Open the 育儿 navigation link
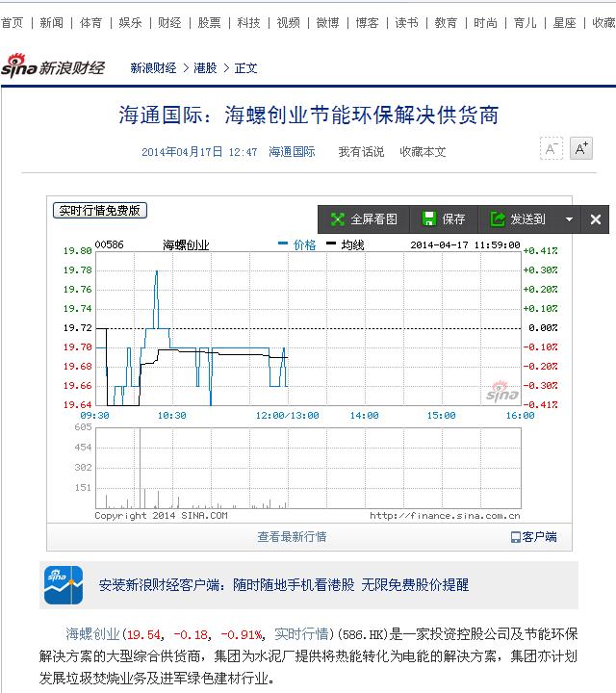Image resolution: width=616 pixels, height=693 pixels. point(525,22)
